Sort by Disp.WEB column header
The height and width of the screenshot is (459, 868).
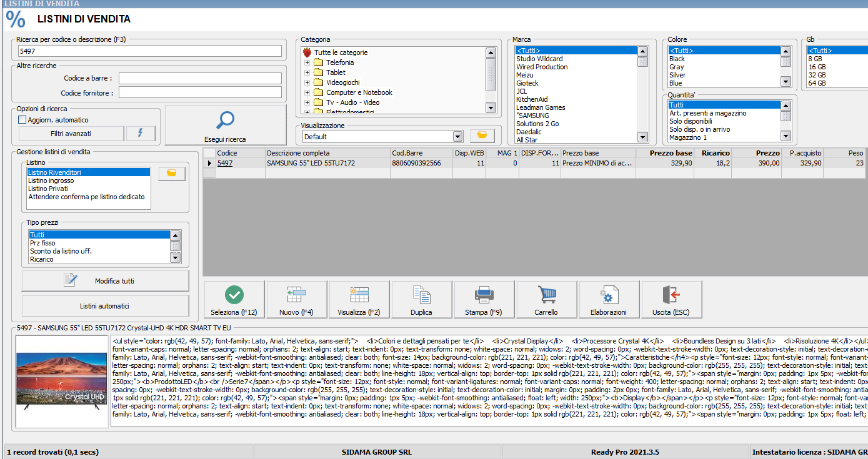coord(469,153)
